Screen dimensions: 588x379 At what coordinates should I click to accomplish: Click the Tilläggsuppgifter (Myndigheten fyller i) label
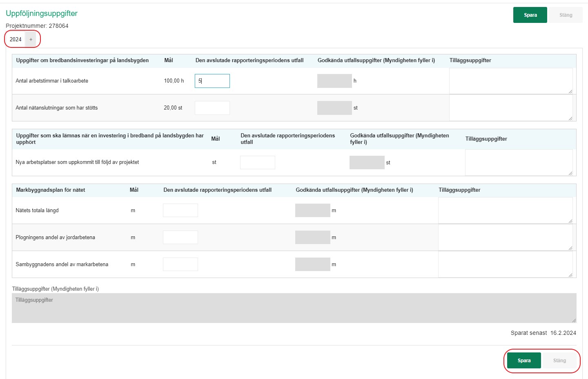56,289
